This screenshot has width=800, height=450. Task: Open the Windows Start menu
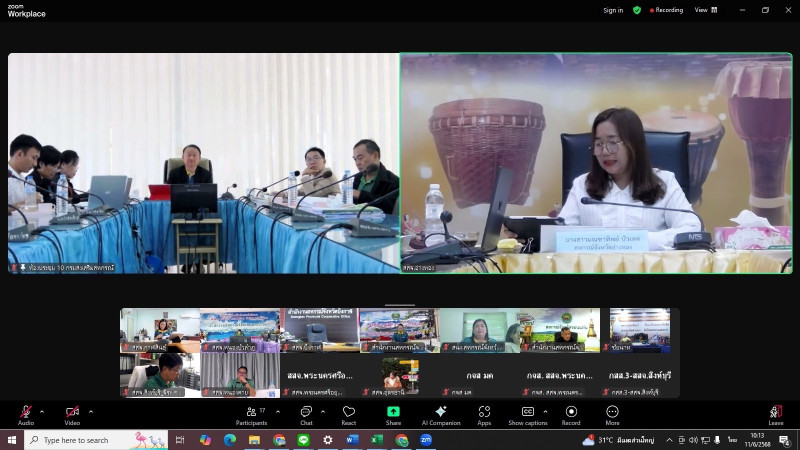pyautogui.click(x=12, y=440)
